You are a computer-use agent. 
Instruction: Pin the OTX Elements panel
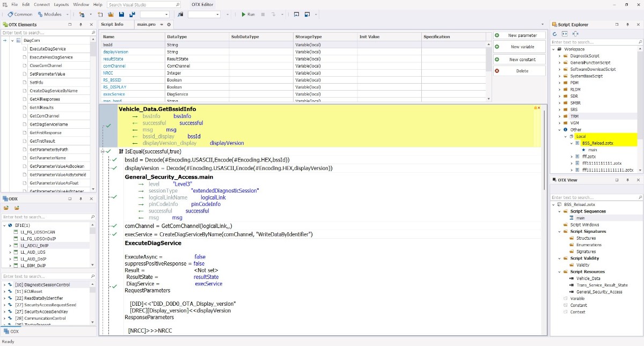pos(80,25)
